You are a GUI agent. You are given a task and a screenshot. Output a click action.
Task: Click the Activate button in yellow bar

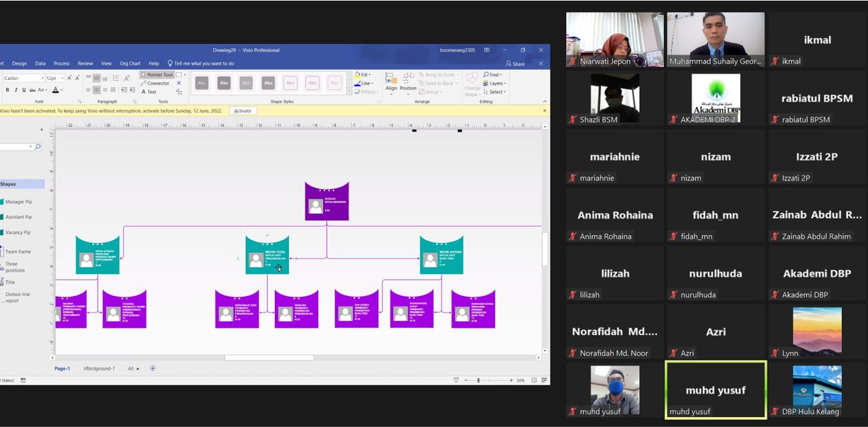(242, 111)
